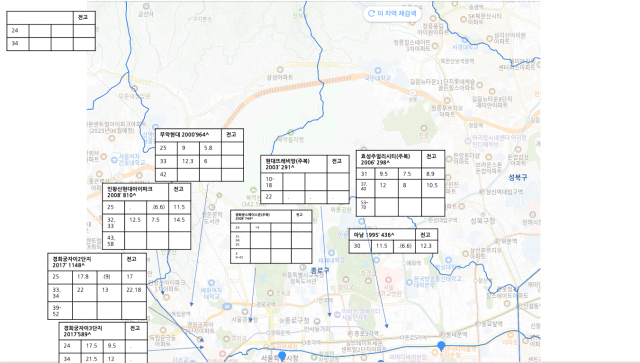
Task: Click the 인왕산현대아이파크 table title cell
Action: [x=136, y=192]
